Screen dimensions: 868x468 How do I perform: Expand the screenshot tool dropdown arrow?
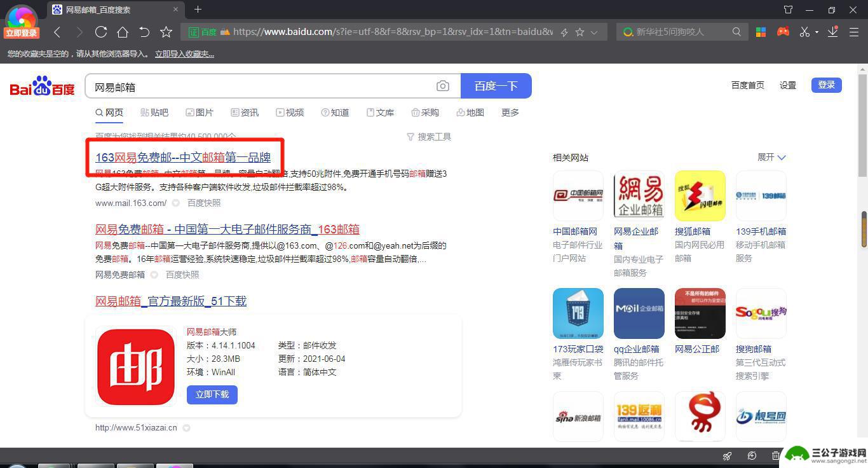[817, 32]
